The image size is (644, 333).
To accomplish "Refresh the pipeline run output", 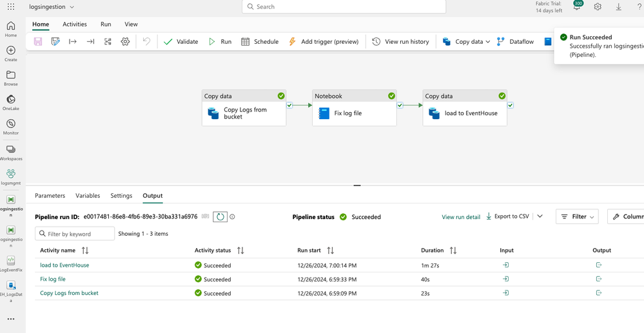I will point(220,217).
